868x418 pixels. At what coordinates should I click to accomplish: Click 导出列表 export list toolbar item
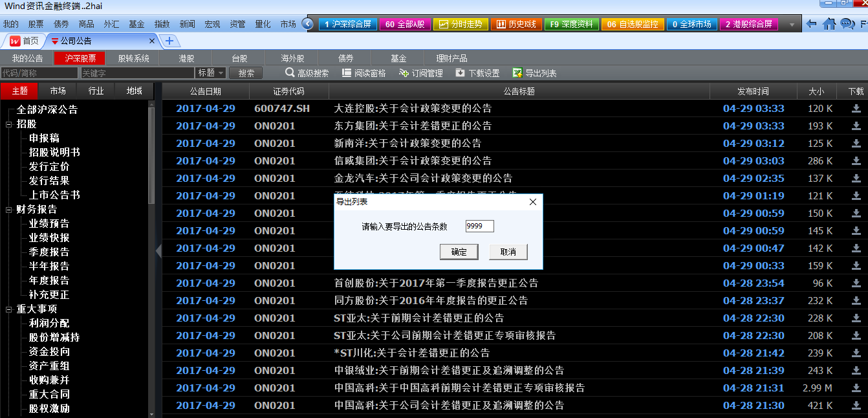click(x=534, y=73)
